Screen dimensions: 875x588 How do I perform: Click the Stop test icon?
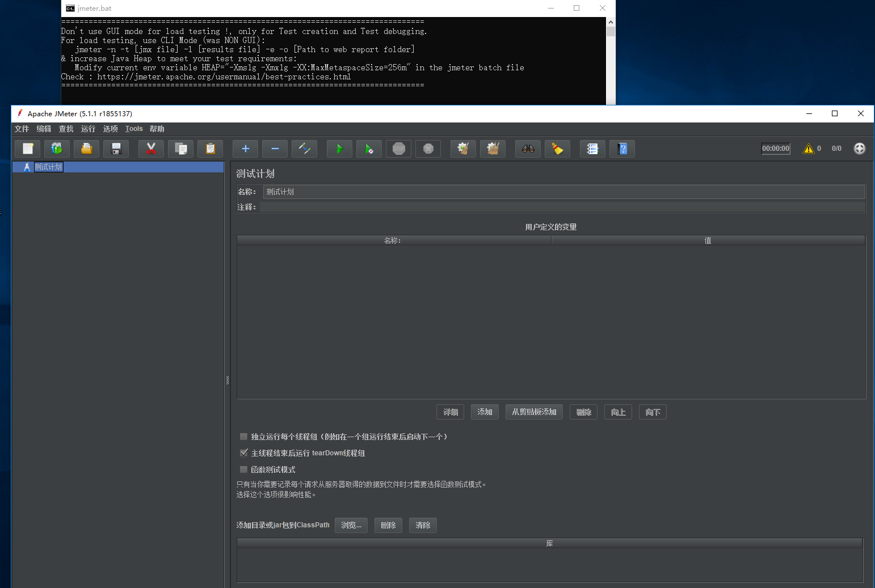coord(398,149)
